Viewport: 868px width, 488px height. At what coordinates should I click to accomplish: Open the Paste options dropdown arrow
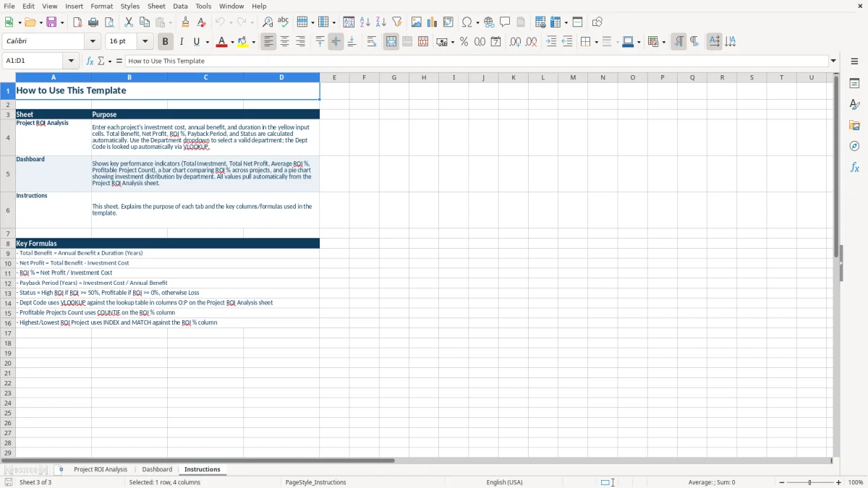(170, 22)
